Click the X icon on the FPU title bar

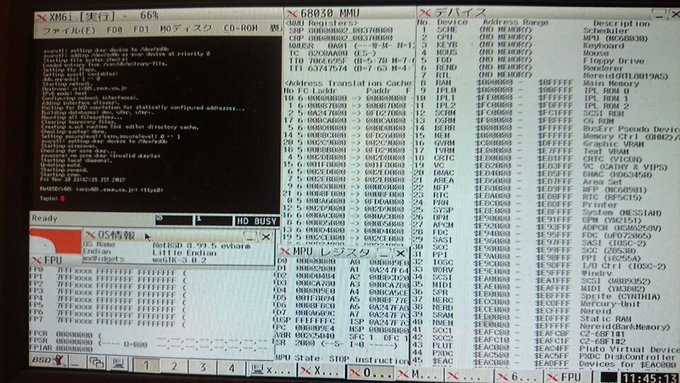point(37,261)
